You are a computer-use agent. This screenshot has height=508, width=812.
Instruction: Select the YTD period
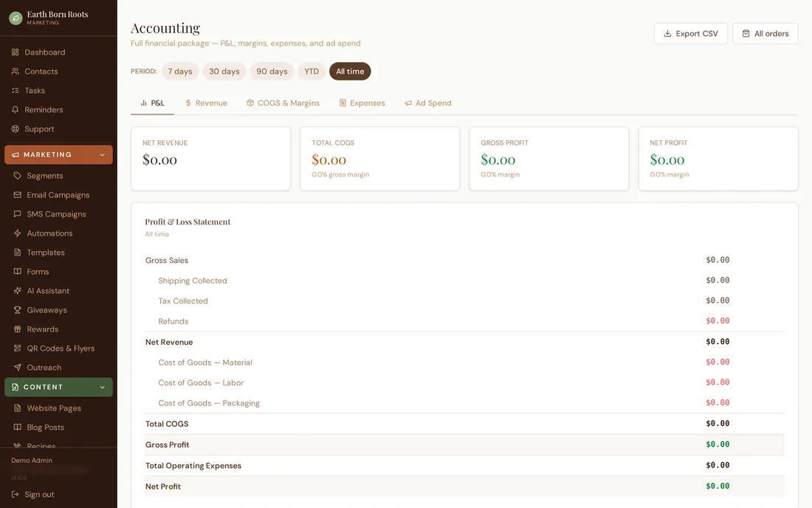pyautogui.click(x=312, y=72)
